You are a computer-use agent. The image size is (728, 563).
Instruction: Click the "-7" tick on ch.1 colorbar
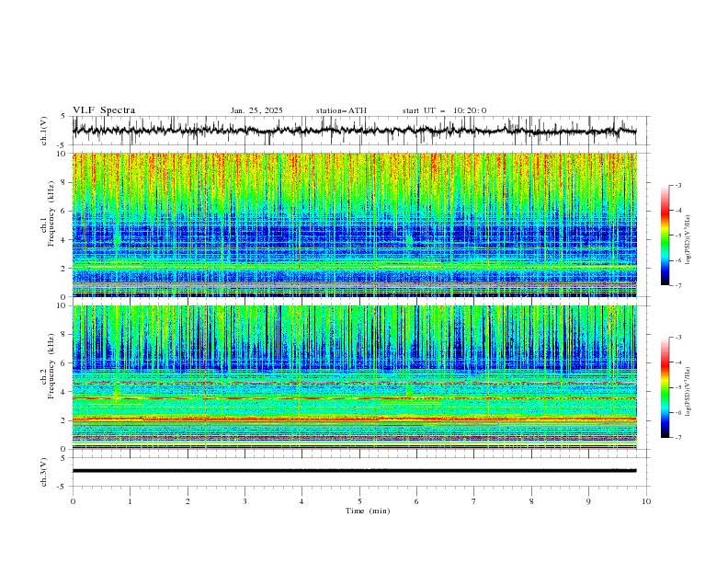(677, 285)
